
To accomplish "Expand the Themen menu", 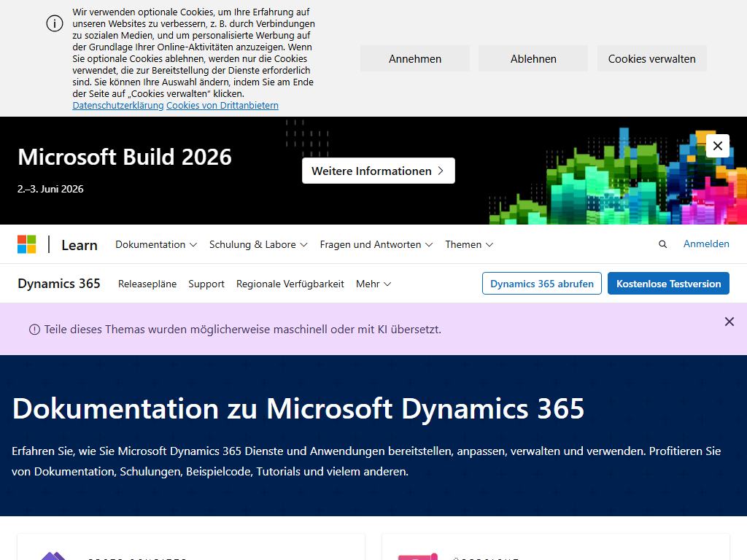I will [x=469, y=244].
